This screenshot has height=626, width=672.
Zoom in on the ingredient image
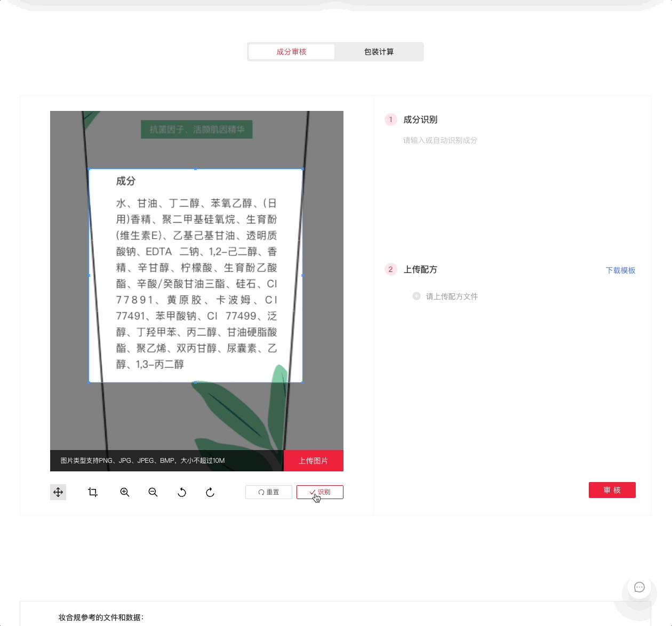coord(125,492)
